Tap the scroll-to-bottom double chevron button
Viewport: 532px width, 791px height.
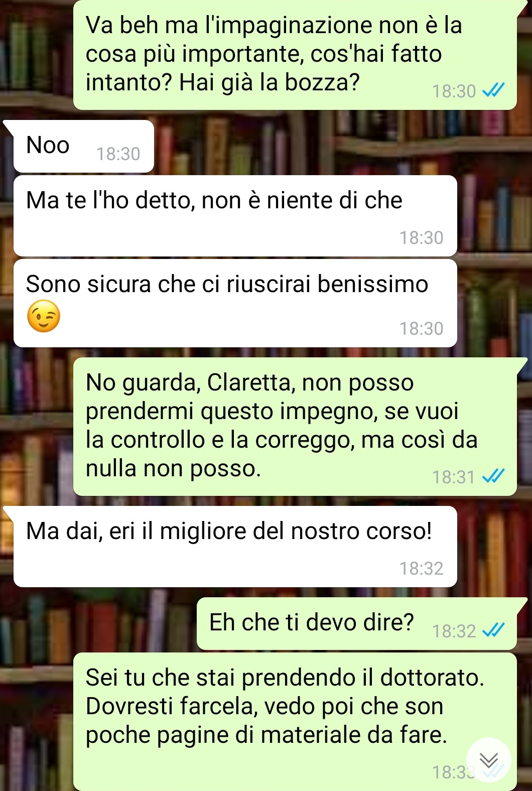point(488,760)
